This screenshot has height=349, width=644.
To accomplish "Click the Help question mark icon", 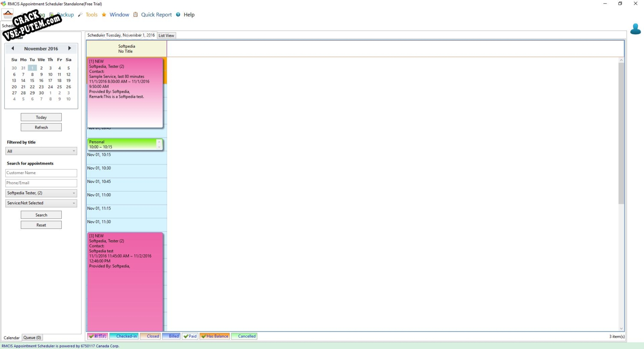I will (x=178, y=15).
